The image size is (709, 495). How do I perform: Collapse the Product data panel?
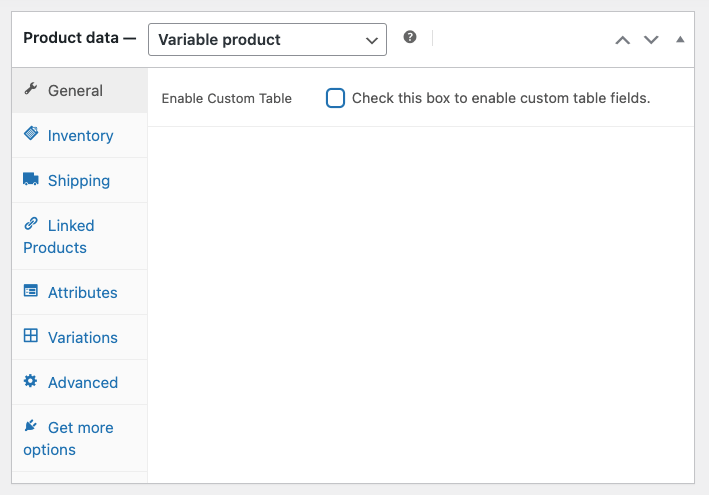pyautogui.click(x=680, y=40)
